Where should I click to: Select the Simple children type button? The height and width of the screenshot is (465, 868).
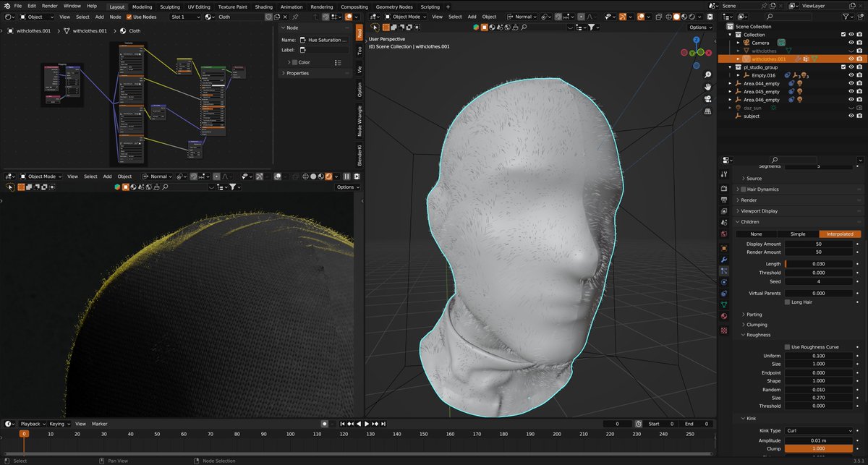[x=797, y=234]
